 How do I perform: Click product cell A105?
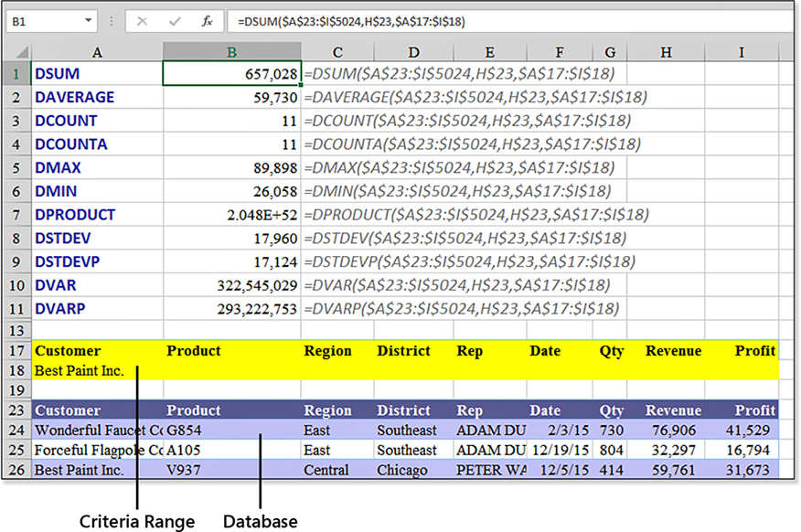click(232, 451)
